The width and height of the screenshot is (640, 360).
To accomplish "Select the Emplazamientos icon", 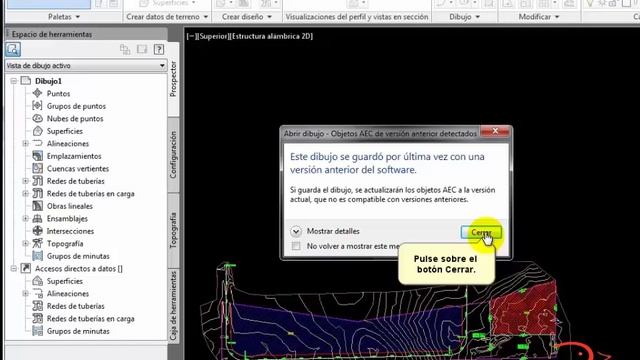I will coord(38,156).
